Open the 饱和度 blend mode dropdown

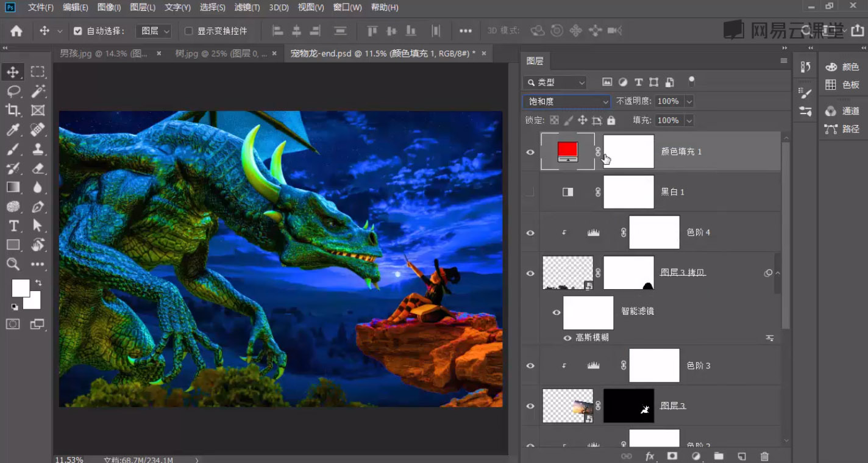tap(567, 101)
